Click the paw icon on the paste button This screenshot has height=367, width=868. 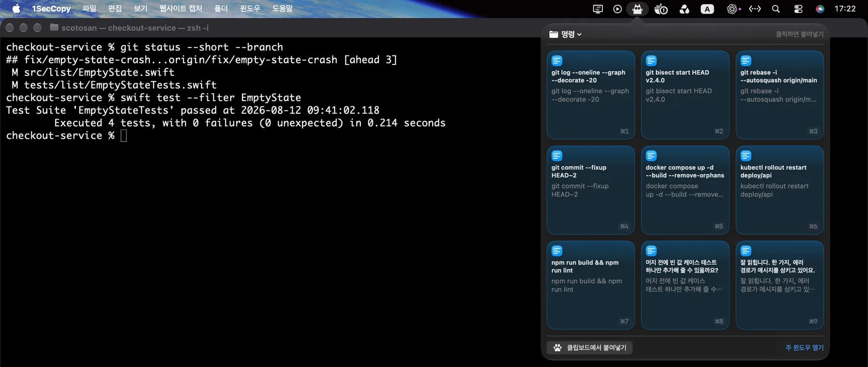point(557,348)
